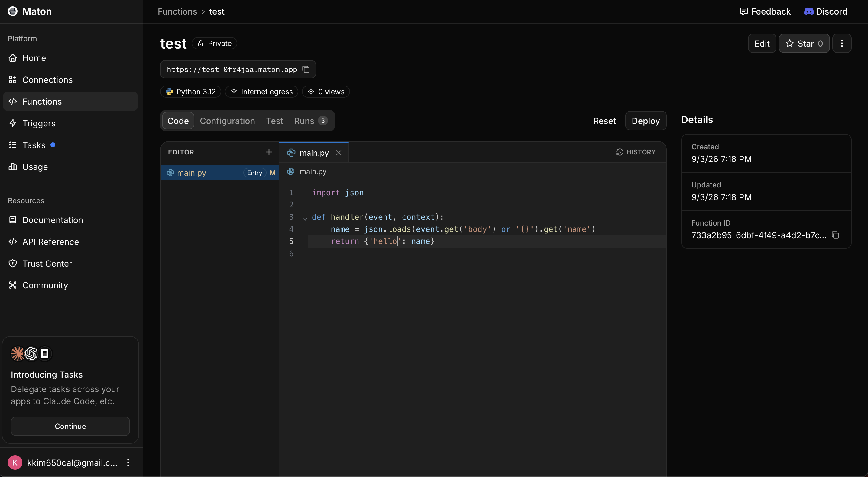The width and height of the screenshot is (868, 477).
Task: Click the Deploy button
Action: 646,121
